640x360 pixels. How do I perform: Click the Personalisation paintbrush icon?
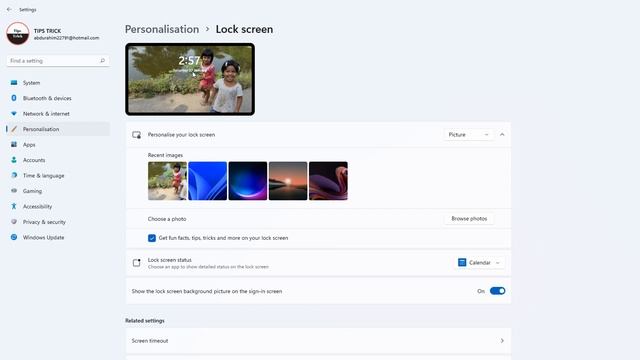14,129
